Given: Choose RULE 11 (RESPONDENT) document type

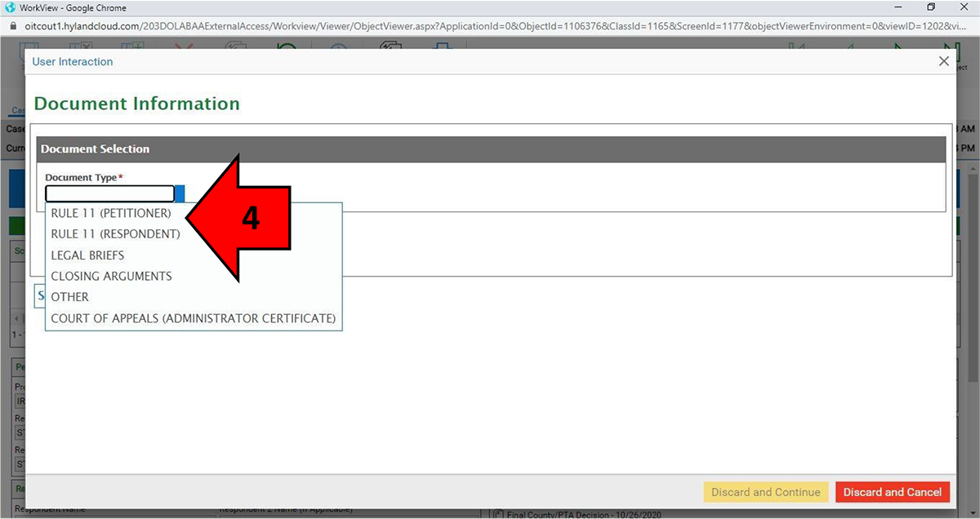Looking at the screenshot, I should tap(115, 234).
